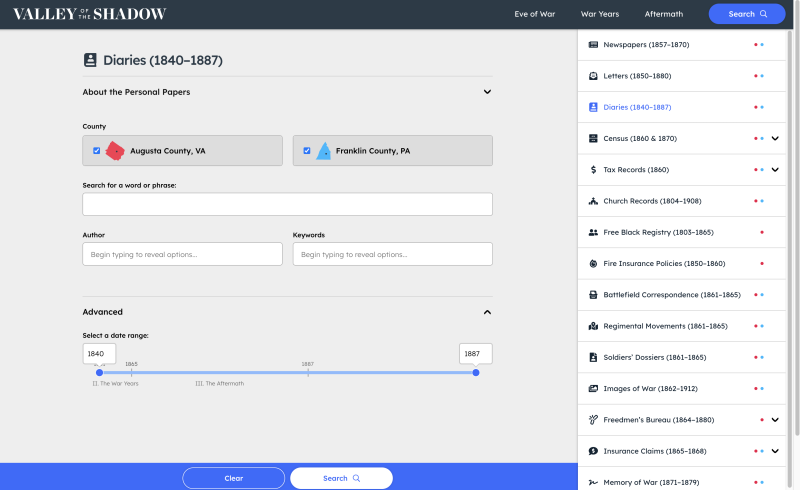Click the Freedmen's Bureau icon
The width and height of the screenshot is (800, 490).
point(593,420)
